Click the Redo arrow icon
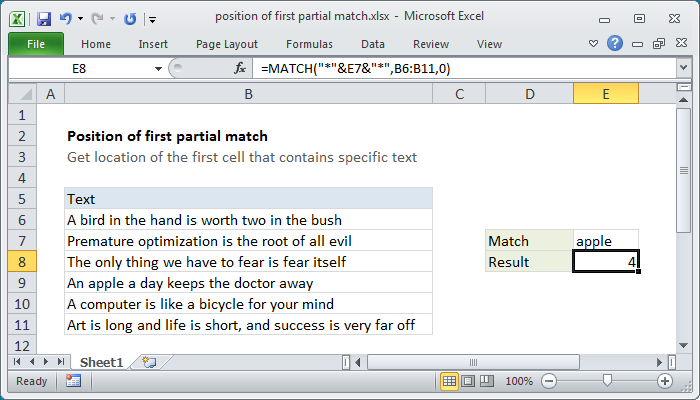700x400 pixels. point(97,19)
